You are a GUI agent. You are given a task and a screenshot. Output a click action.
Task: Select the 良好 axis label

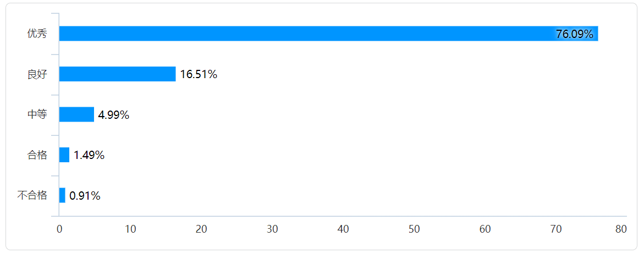click(x=37, y=74)
